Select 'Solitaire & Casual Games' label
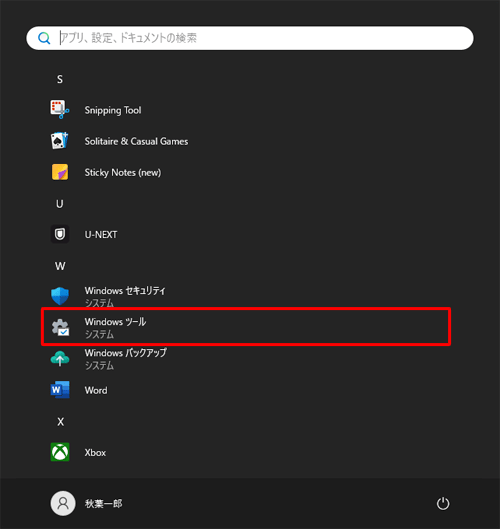The image size is (500, 529). 136,141
